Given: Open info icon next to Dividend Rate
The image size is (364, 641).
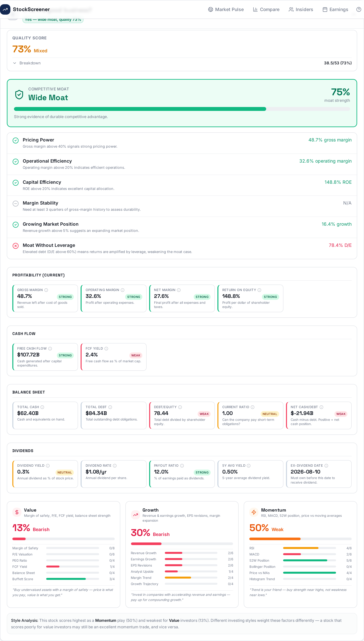Looking at the screenshot, I should point(115,466).
